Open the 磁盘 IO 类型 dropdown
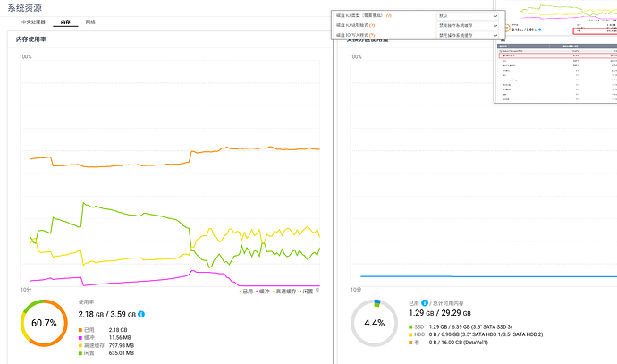617x364 pixels. 468,15
